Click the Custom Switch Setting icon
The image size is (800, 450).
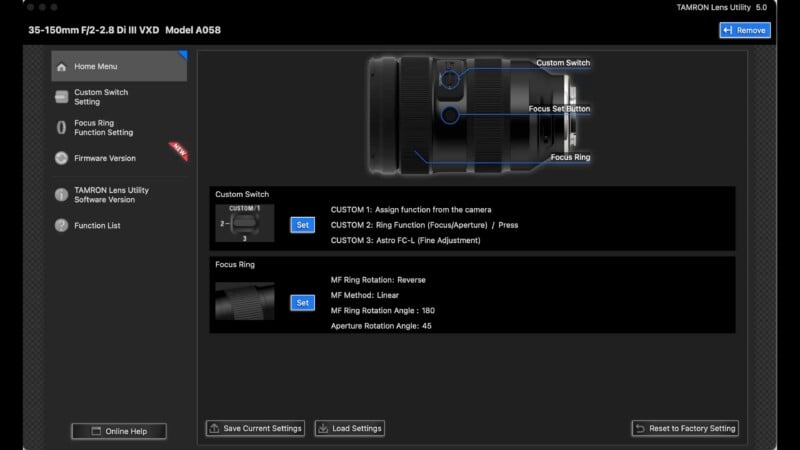(62, 97)
